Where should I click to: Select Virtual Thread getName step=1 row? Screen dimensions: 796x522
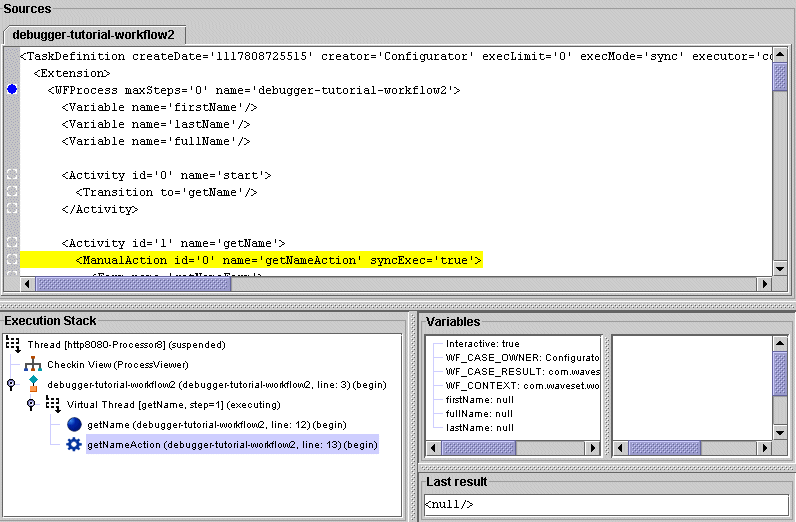(x=174, y=405)
